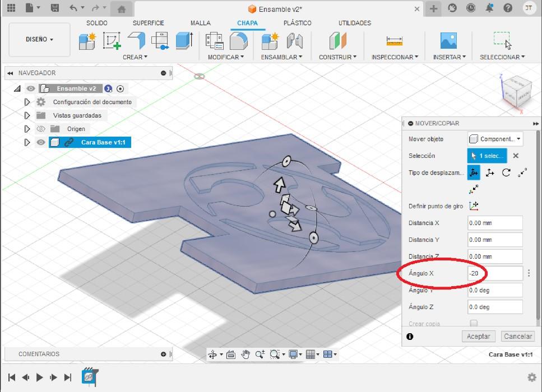
Task: Activate the Pan hand tool
Action: pos(245,354)
